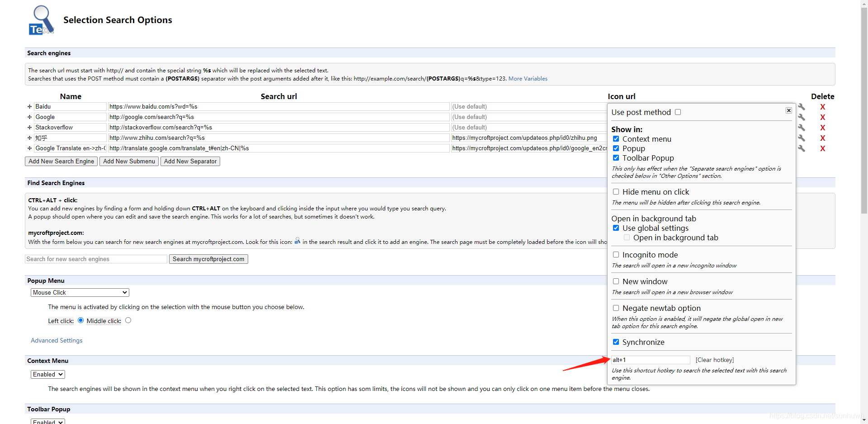The image size is (868, 424).
Task: Click the alt+1 hotkey input field
Action: tap(651, 360)
